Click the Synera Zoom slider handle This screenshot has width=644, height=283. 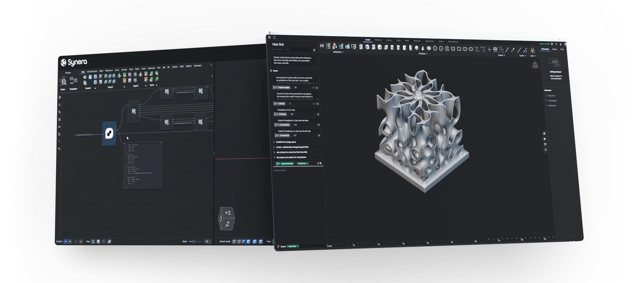coord(194,242)
